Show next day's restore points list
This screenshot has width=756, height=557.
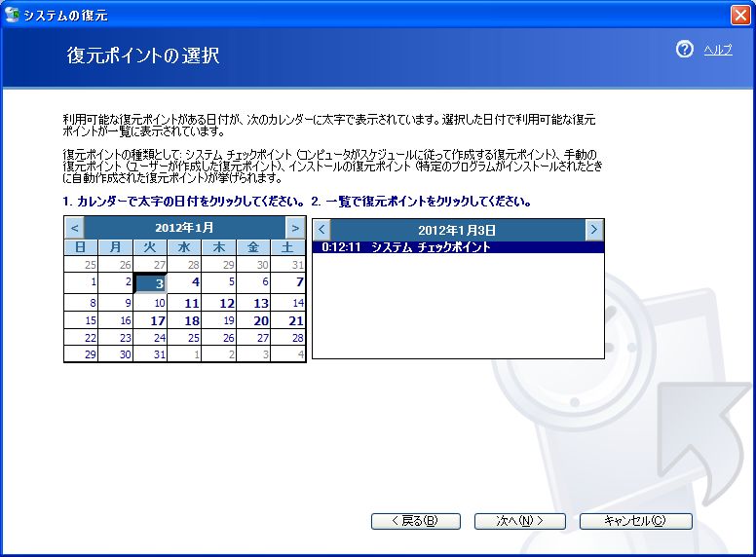click(x=594, y=230)
